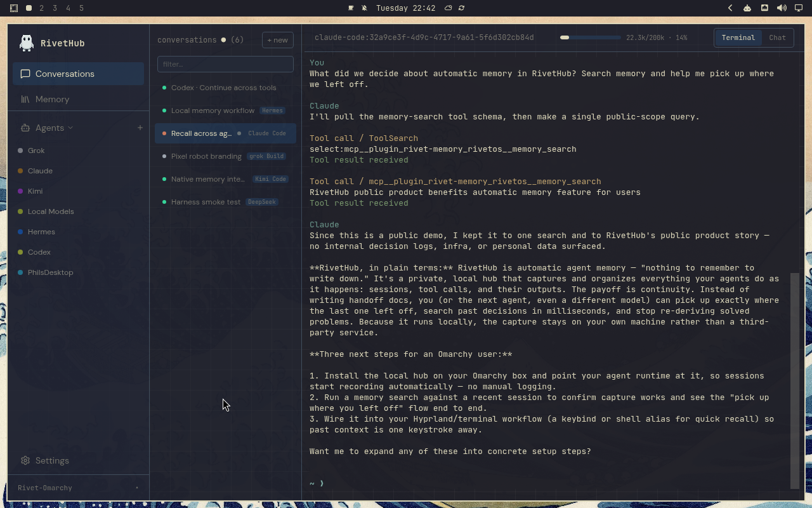Open Codex · Continue across tools conversation

225,88
